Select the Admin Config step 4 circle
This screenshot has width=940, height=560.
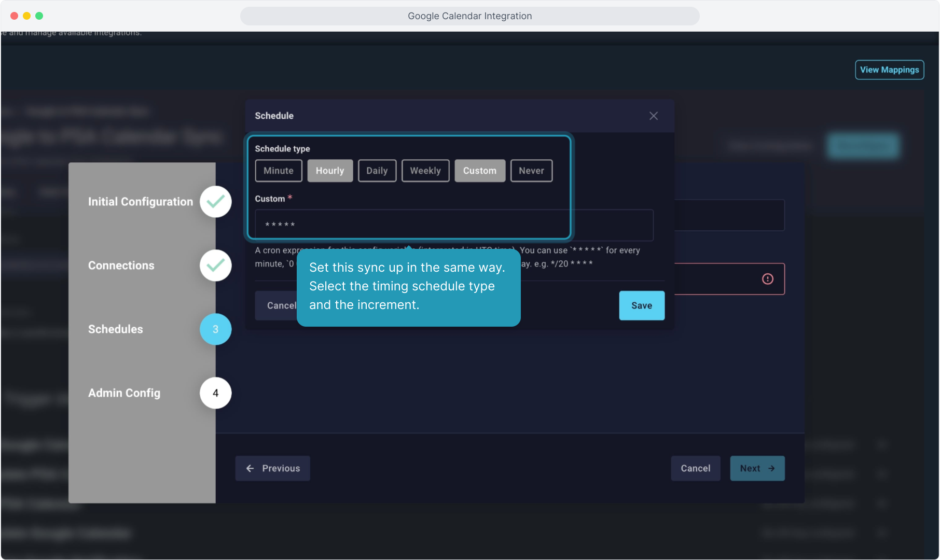(215, 393)
